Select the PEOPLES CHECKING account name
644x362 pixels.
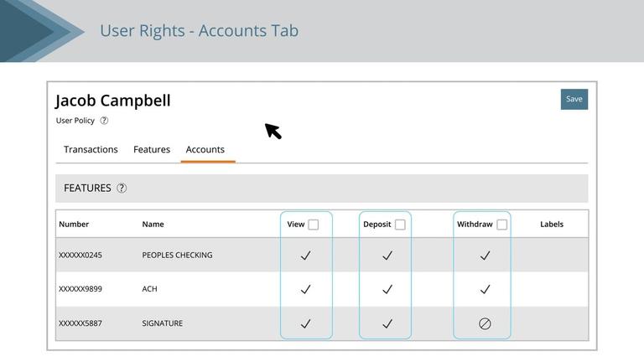pyautogui.click(x=178, y=256)
